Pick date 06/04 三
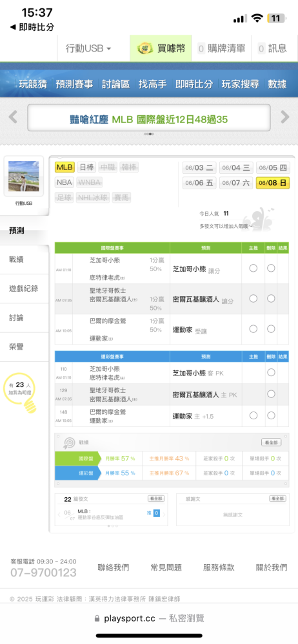 236,168
